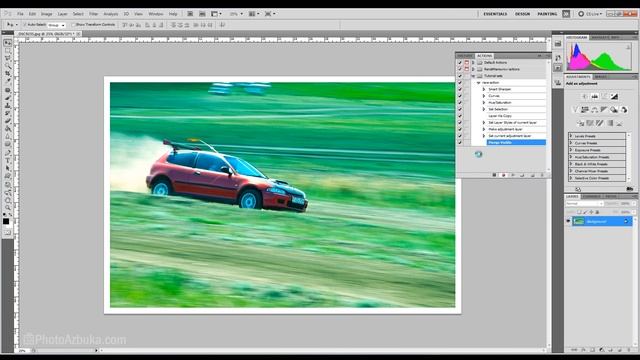Stop recording in the Actions panel
The height and width of the screenshot is (360, 640).
coord(494,175)
